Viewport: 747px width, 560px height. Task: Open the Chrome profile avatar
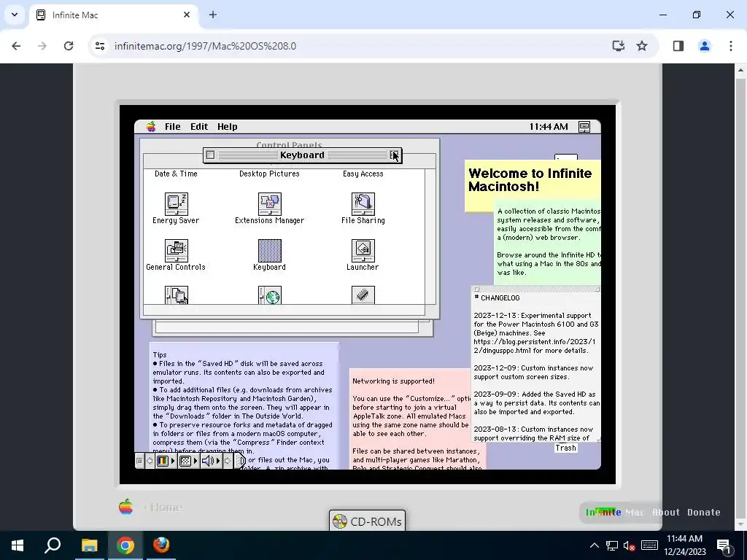click(x=705, y=46)
